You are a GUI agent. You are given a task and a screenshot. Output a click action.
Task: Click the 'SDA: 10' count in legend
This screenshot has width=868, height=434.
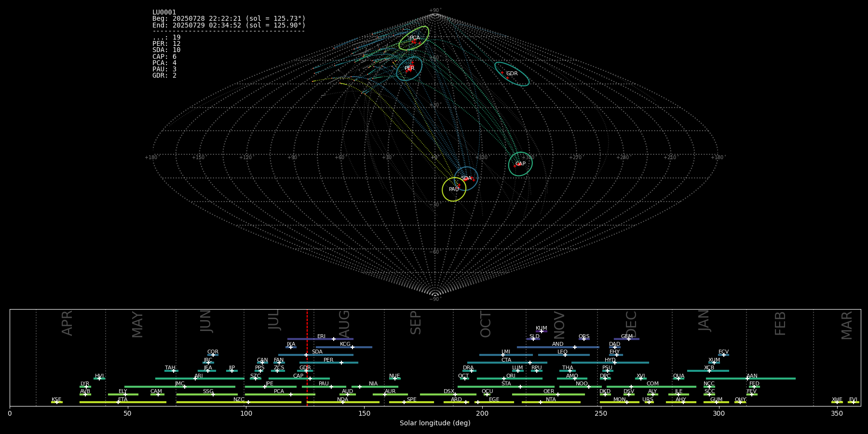pos(166,50)
